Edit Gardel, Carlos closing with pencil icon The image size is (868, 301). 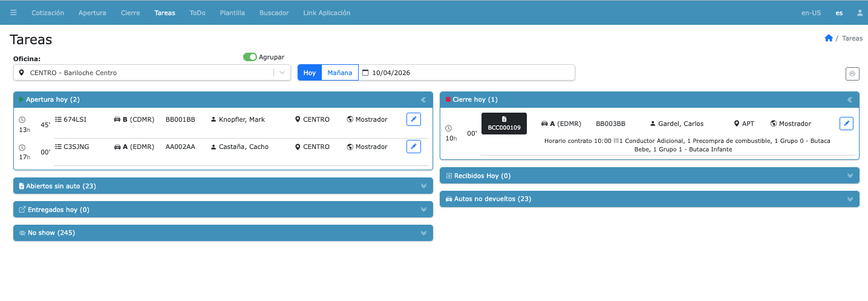847,124
